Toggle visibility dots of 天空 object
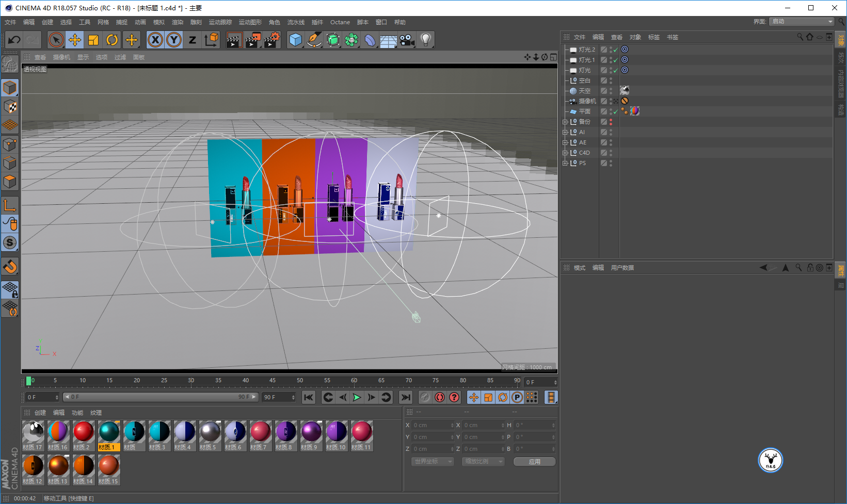Screen dimensions: 847x504 pyautogui.click(x=611, y=91)
